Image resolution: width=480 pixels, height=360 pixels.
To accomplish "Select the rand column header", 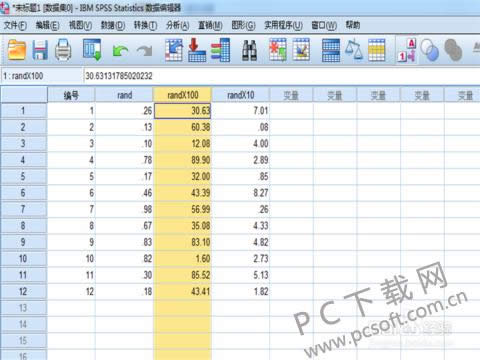I will click(x=124, y=95).
